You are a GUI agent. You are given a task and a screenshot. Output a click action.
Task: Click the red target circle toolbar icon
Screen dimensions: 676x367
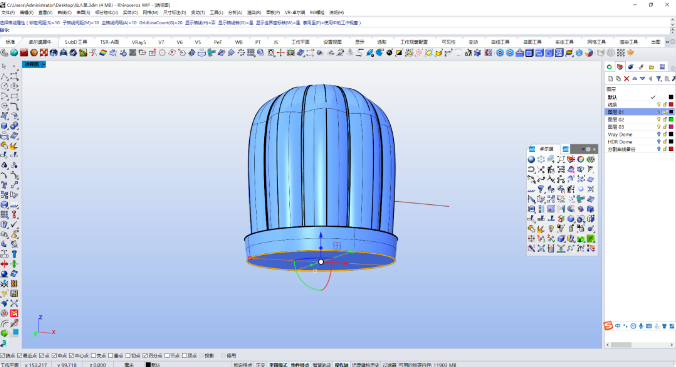[162, 53]
